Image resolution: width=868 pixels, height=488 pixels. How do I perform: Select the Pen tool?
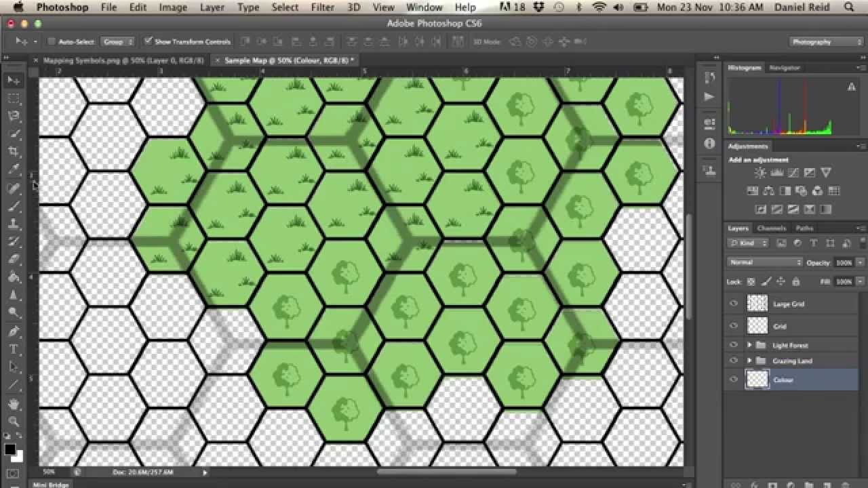14,331
